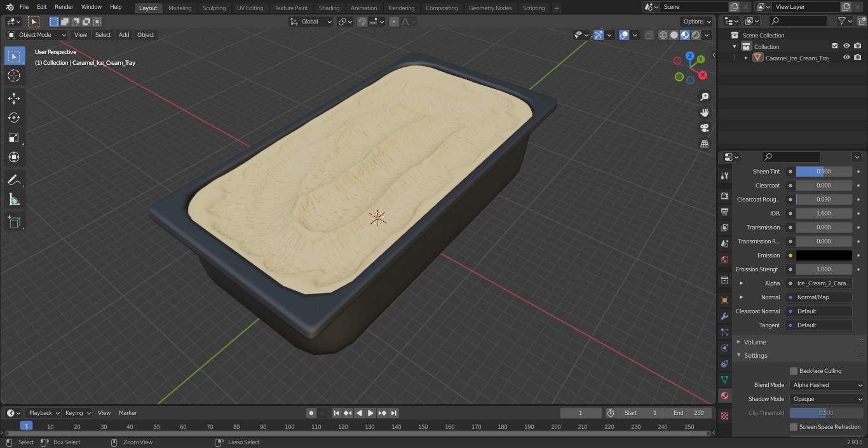Select the Cursor tool in the toolbar
Viewport: 868px width, 448px height.
[x=14, y=76]
